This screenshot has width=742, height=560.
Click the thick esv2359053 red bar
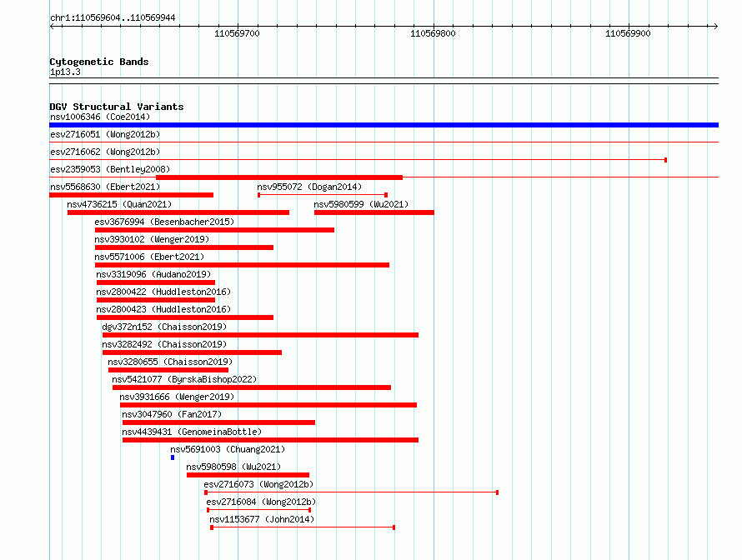click(x=279, y=177)
